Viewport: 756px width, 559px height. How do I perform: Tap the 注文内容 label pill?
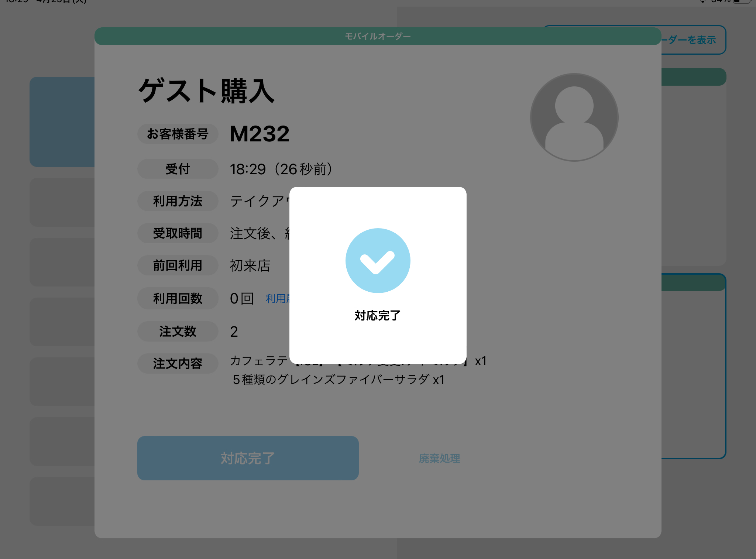pyautogui.click(x=178, y=364)
